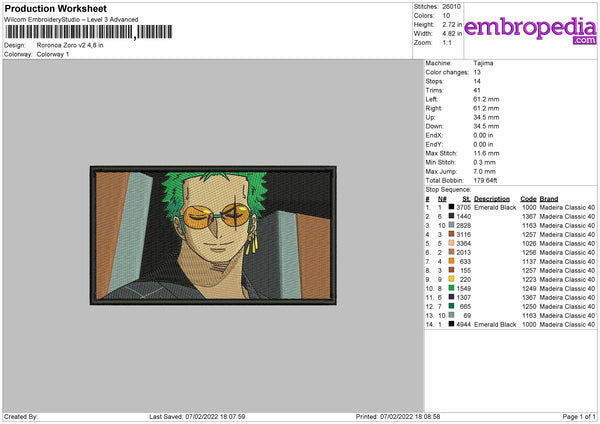Click the Machine value Tajima
The image size is (600, 424).
pos(483,63)
